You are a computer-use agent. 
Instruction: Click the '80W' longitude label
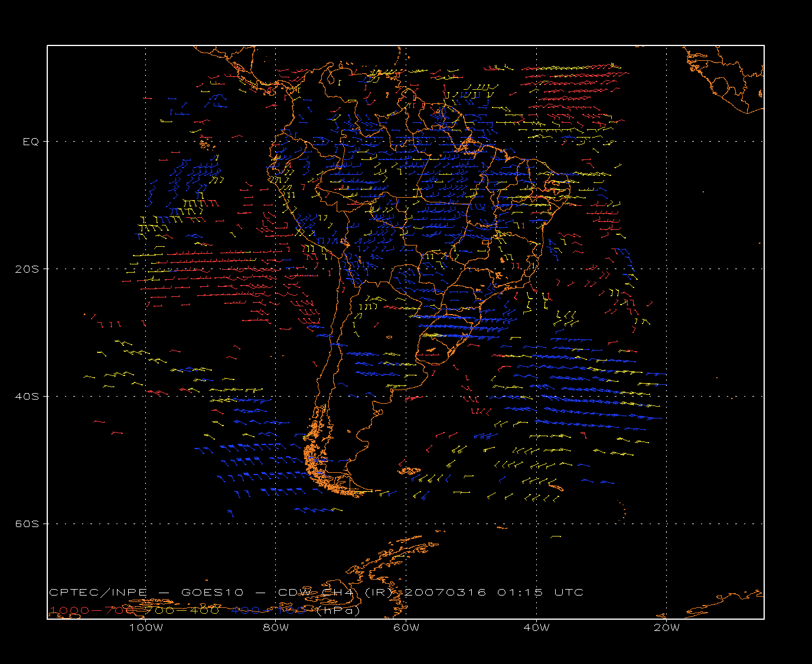point(276,627)
